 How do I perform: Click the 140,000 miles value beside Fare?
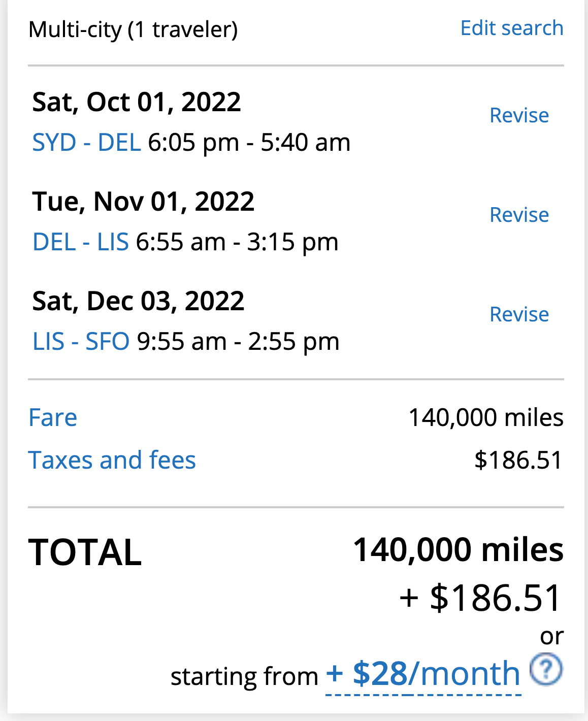[486, 418]
